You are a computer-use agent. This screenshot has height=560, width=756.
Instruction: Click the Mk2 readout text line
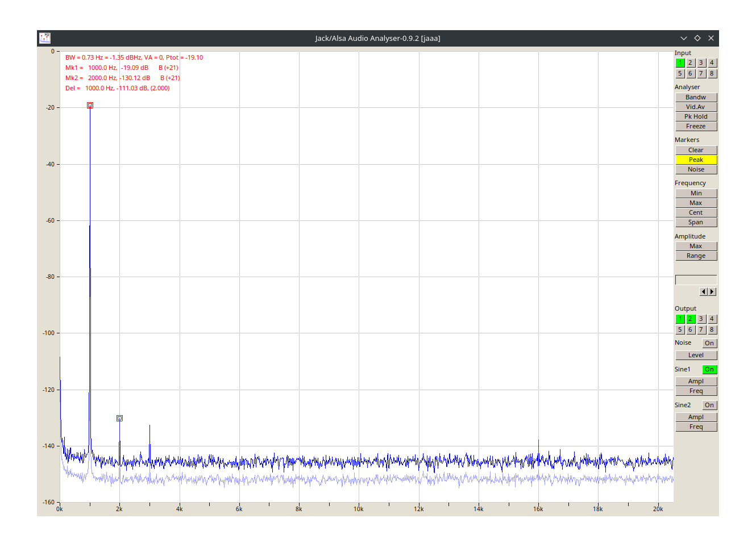(122, 78)
